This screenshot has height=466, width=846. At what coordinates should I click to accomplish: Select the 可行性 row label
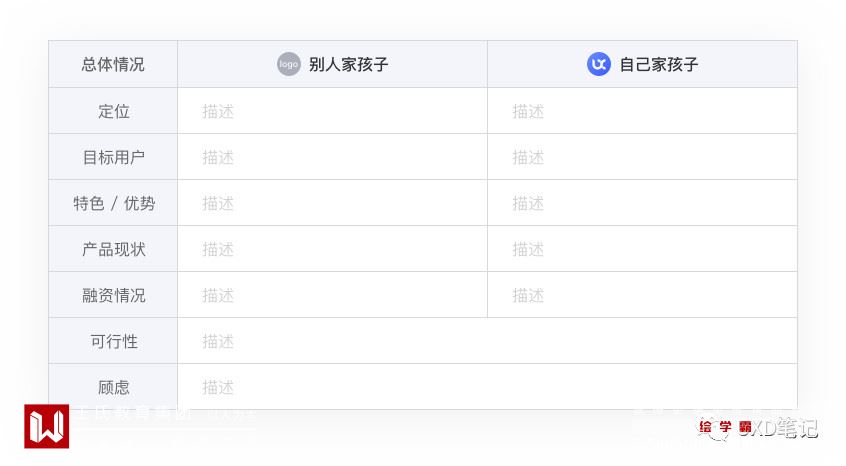113,341
